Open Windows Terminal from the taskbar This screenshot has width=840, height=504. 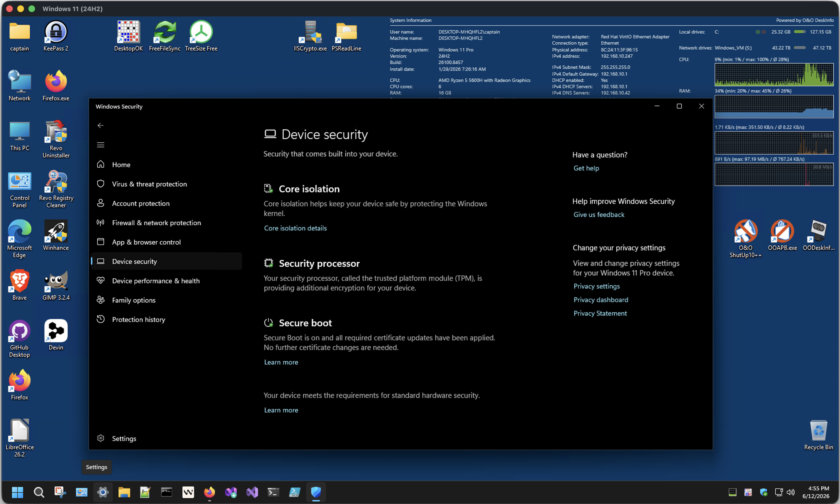click(273, 492)
